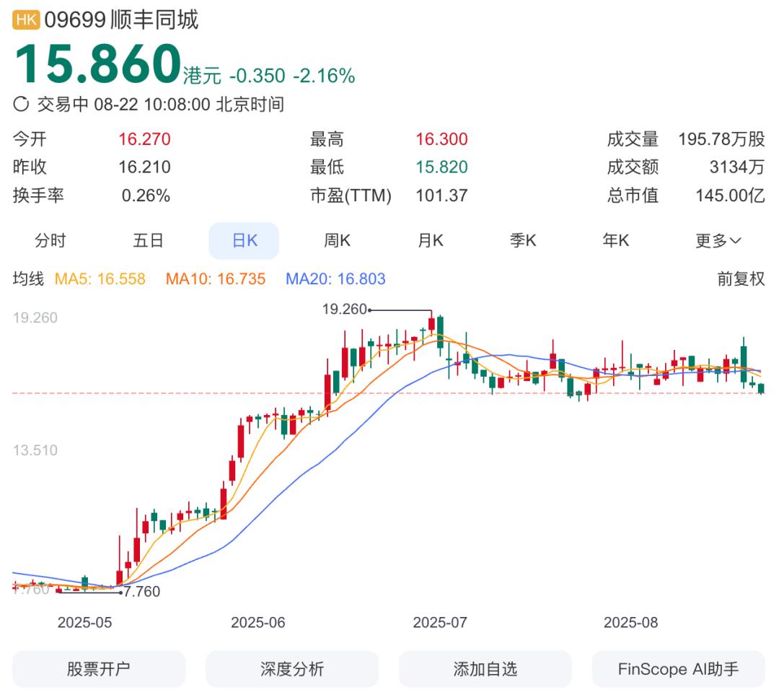Add stock via 添加自选 button

485,669
